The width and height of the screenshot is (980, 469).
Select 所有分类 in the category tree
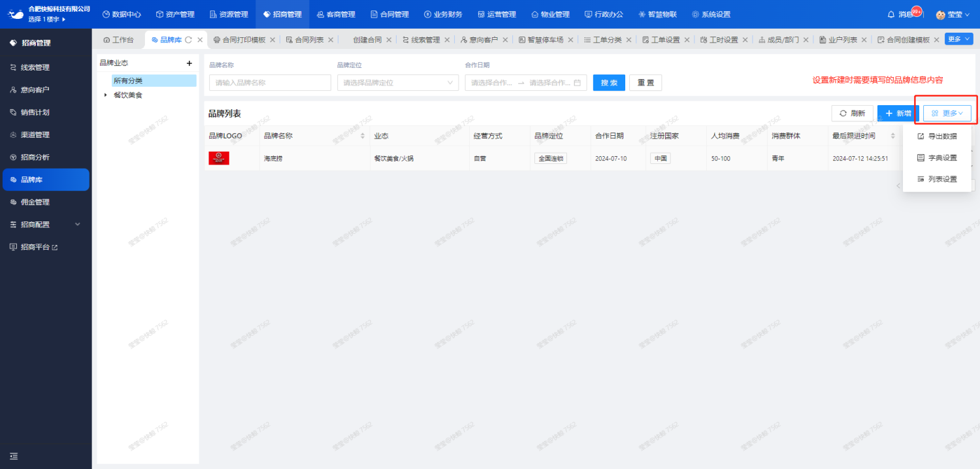[154, 80]
